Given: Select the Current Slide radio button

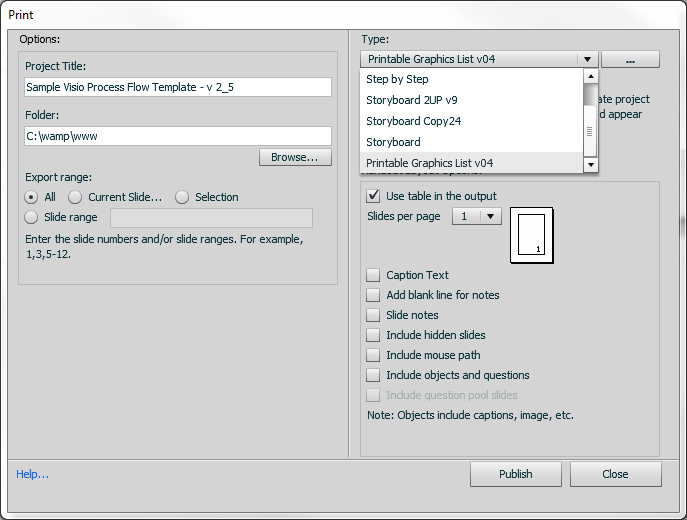Looking at the screenshot, I should click(75, 197).
